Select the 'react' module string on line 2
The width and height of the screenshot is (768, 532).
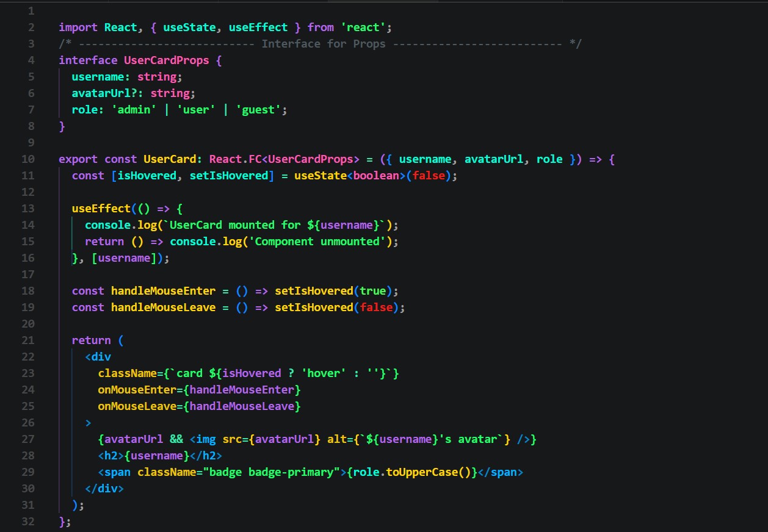tap(363, 27)
